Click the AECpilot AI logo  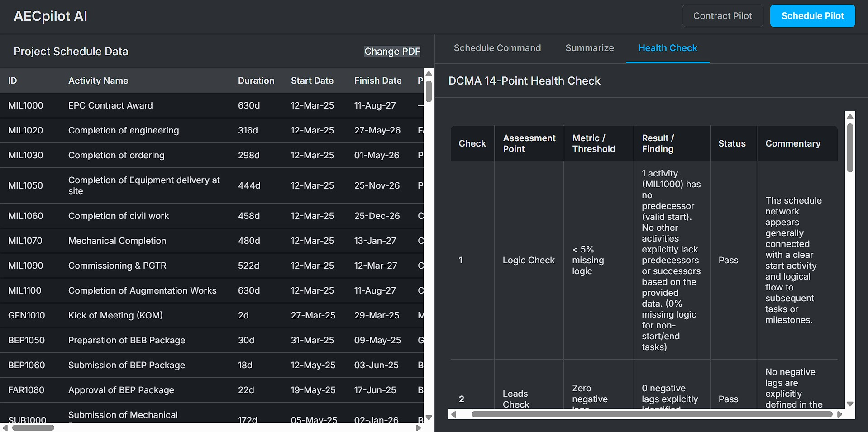[x=50, y=15]
